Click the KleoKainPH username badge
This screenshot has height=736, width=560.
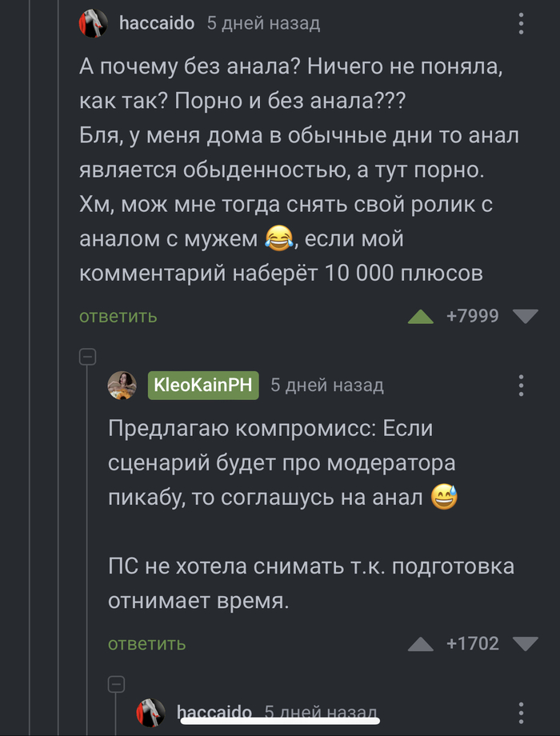click(203, 385)
